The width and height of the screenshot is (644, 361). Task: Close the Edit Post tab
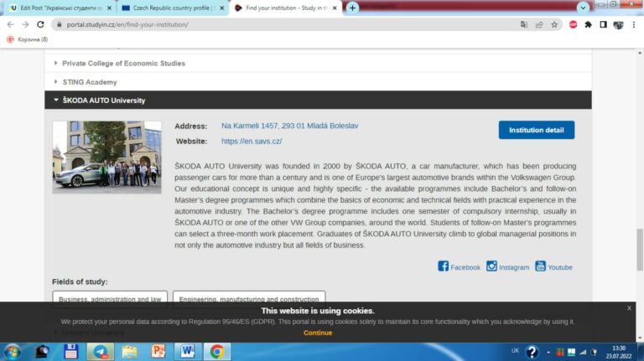[109, 8]
